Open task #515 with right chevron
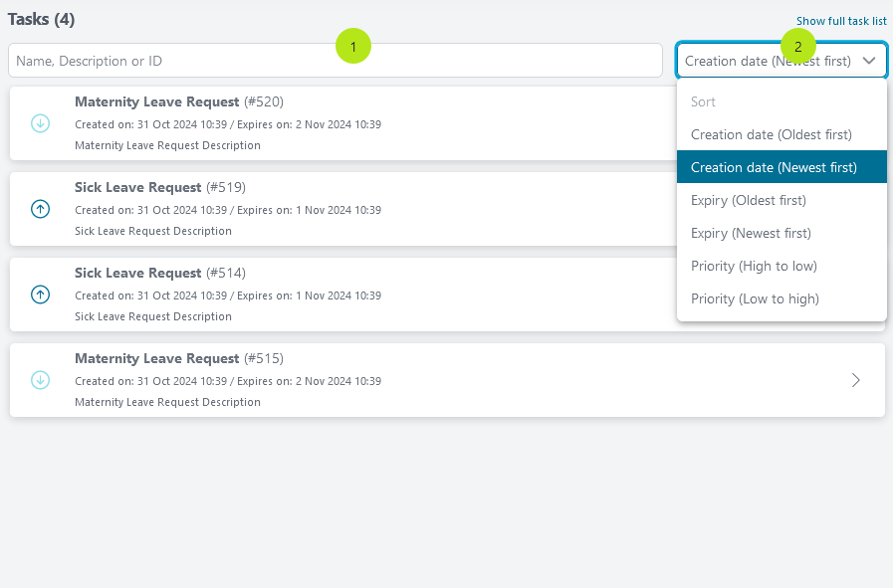The height and width of the screenshot is (588, 893). pos(855,380)
